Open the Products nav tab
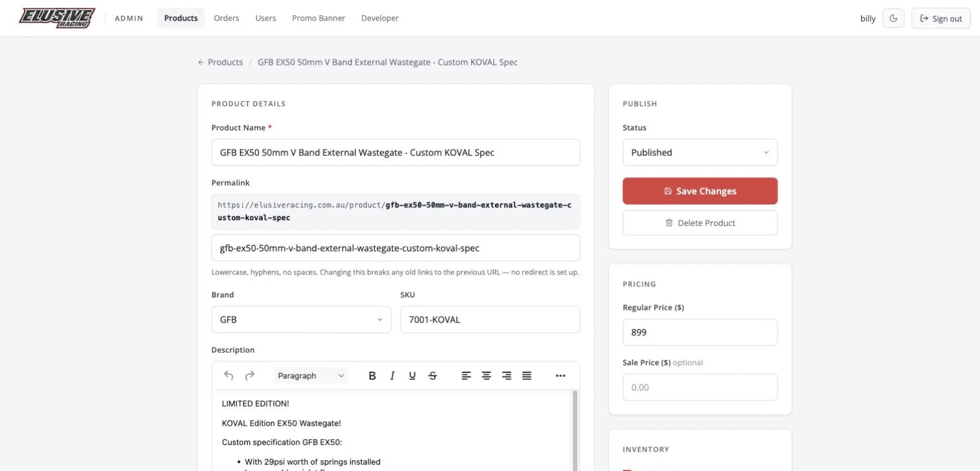Screen dimensions: 980x471 point(181,18)
